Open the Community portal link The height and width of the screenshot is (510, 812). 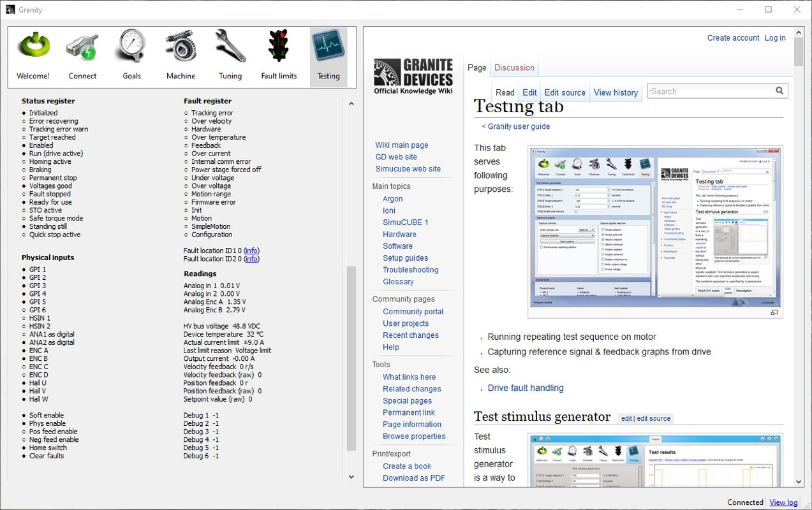[x=413, y=312]
